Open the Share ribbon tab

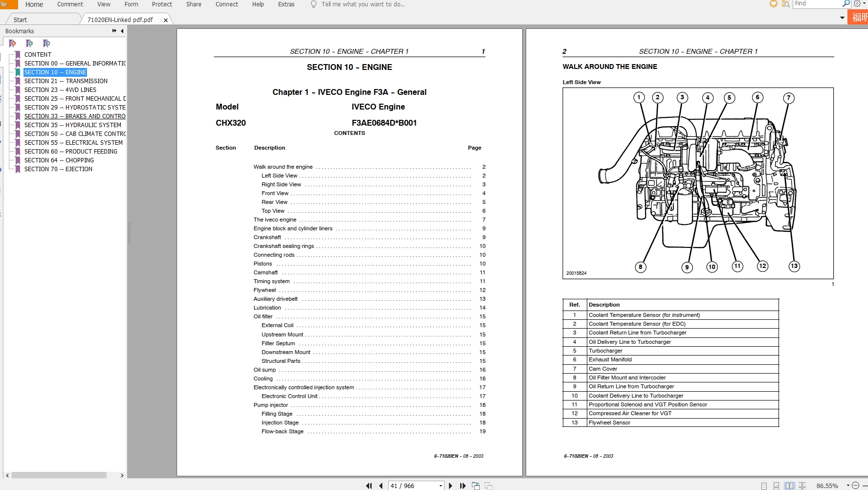click(x=194, y=4)
